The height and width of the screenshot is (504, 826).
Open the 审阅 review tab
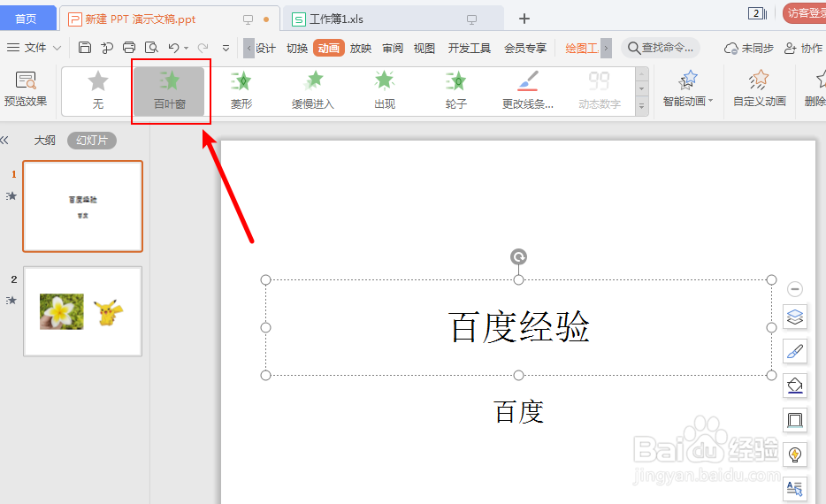click(393, 49)
